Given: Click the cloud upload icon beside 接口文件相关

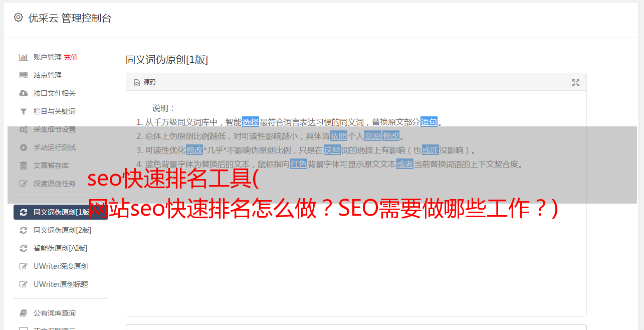Looking at the screenshot, I should 23,93.
